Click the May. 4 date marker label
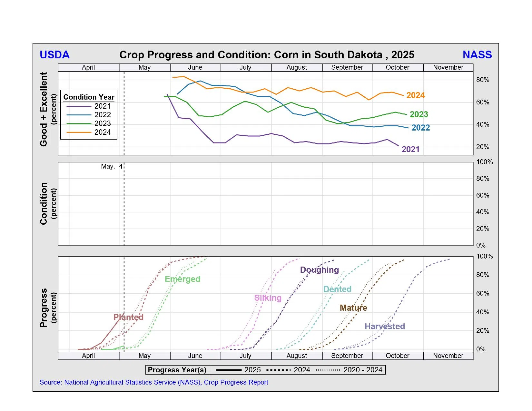 [x=112, y=166]
